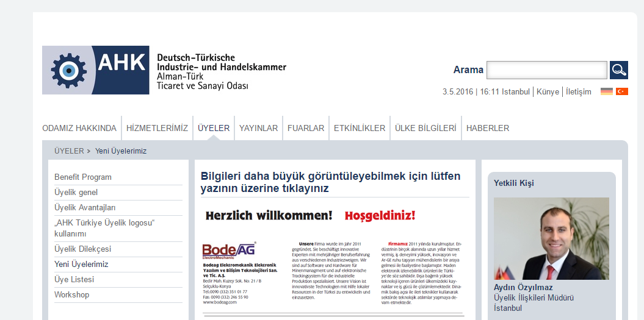Open the İletişim contact link
Viewport: 644px width, 320px height.
point(578,92)
